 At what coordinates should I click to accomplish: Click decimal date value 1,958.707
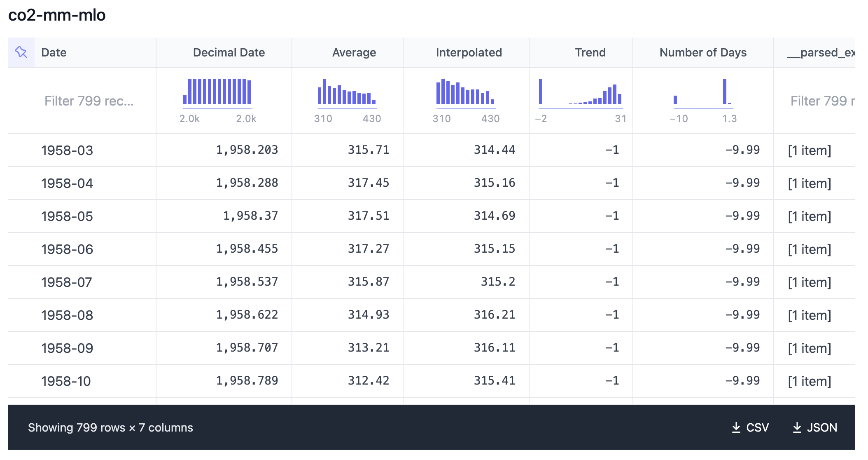247,347
